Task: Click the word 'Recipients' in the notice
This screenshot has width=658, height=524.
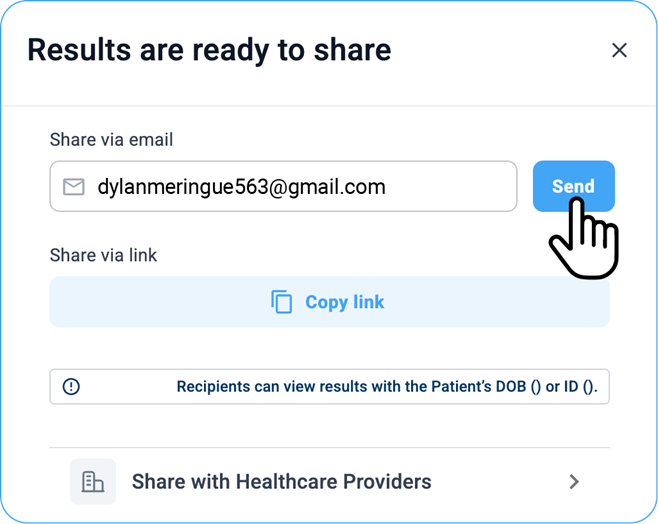Action: (216, 387)
